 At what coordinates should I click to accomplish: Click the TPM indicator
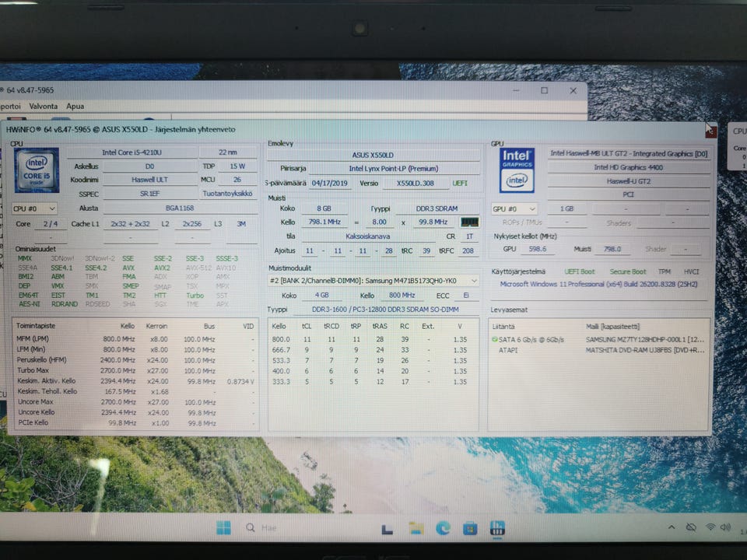(x=664, y=272)
